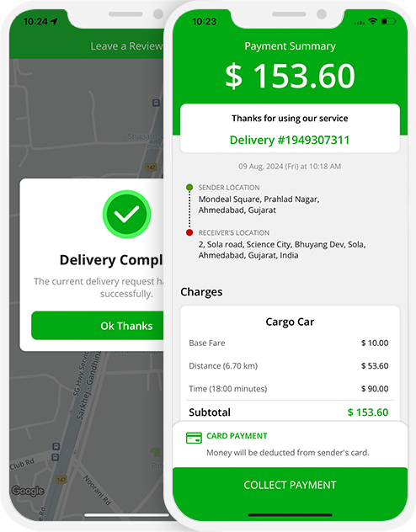
Task: Click the Leave a Review header
Action: (126, 45)
